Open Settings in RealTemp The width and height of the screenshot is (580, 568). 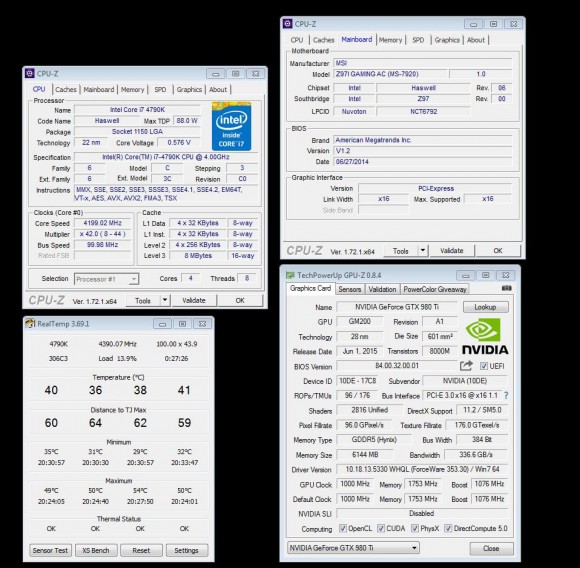pyautogui.click(x=186, y=550)
